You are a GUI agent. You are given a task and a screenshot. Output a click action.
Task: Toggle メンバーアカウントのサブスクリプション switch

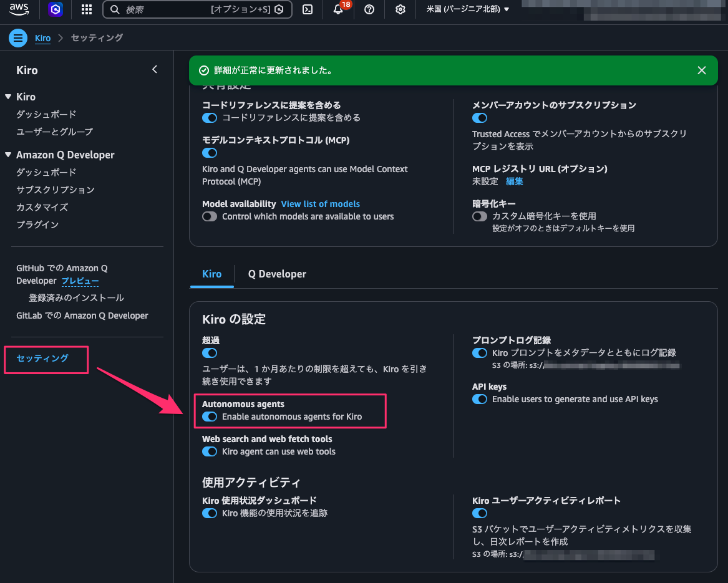point(480,118)
